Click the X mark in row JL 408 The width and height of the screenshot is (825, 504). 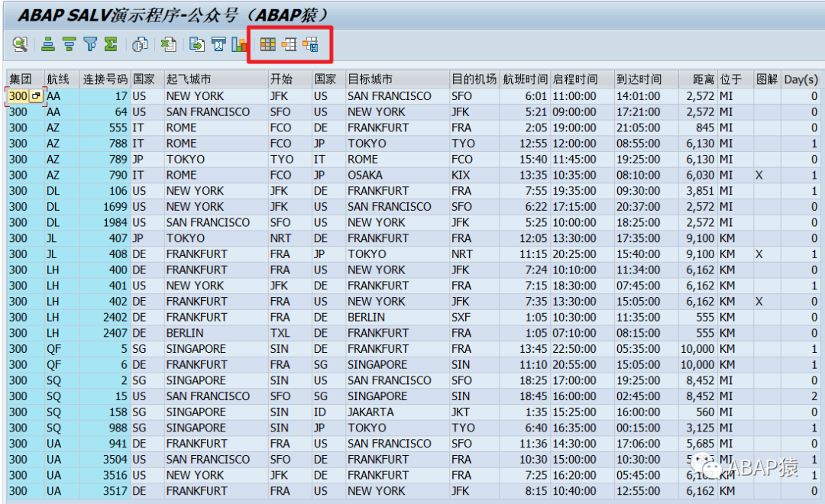[x=767, y=254]
